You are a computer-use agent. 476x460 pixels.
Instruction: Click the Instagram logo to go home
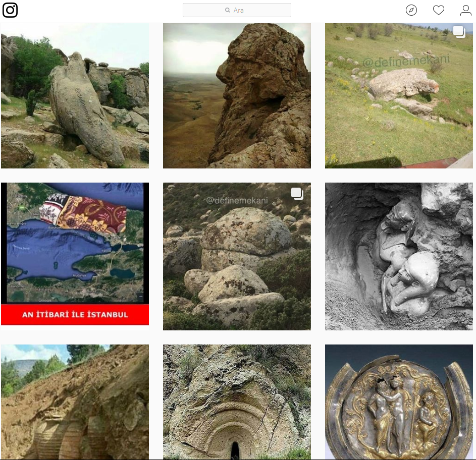point(10,10)
